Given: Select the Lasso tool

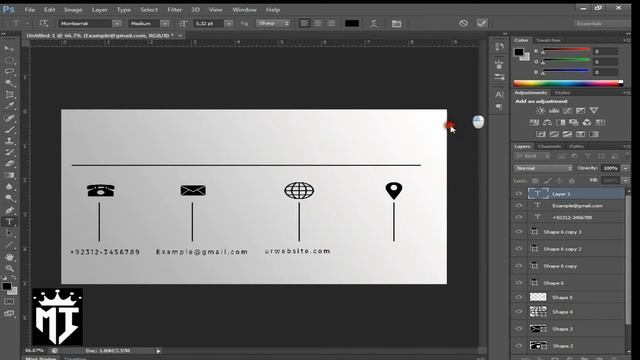Looking at the screenshot, I should [9, 71].
